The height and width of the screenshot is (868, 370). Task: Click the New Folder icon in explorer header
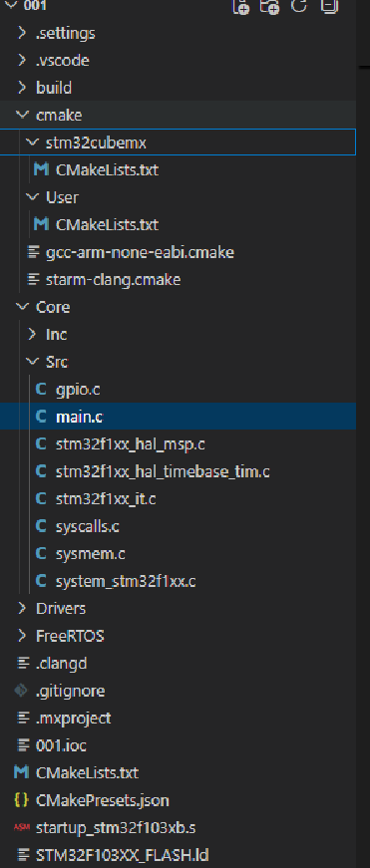pyautogui.click(x=269, y=6)
